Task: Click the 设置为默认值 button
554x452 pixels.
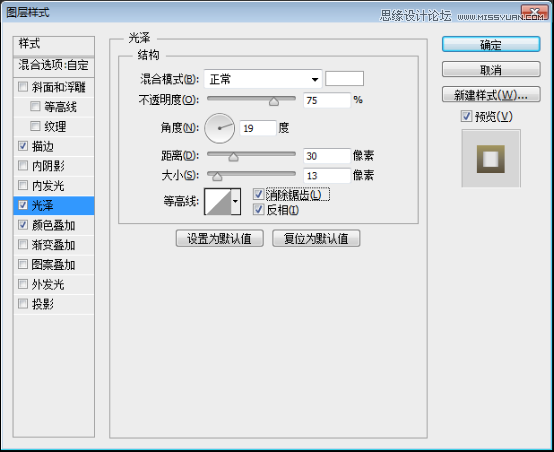Action: (220, 239)
